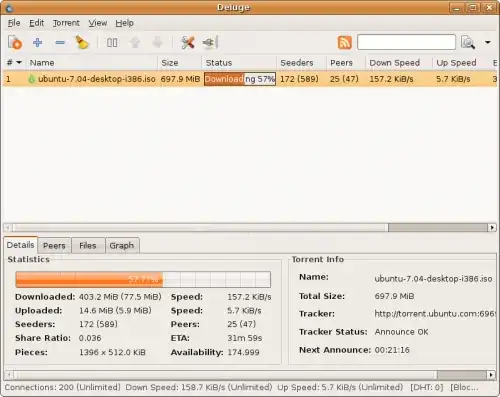Click the details pane scroll left arrow
The width and height of the screenshot is (500, 397).
tap(10, 375)
